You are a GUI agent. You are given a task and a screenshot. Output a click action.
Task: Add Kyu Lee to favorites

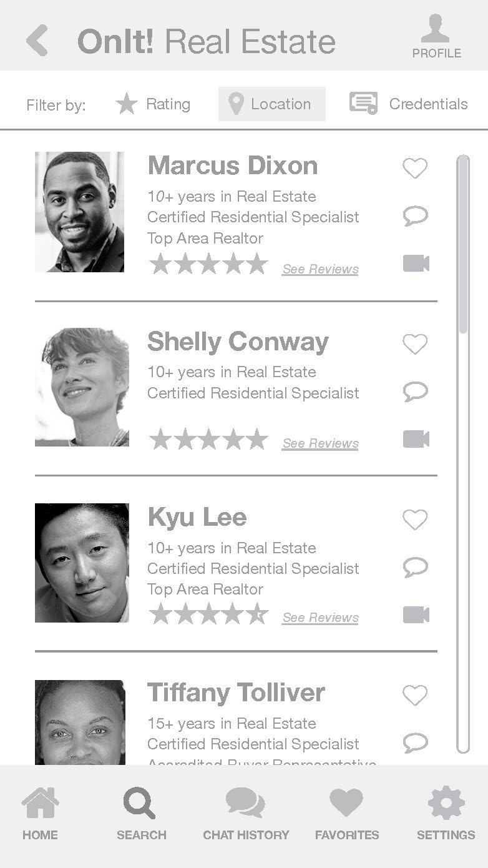(x=415, y=520)
